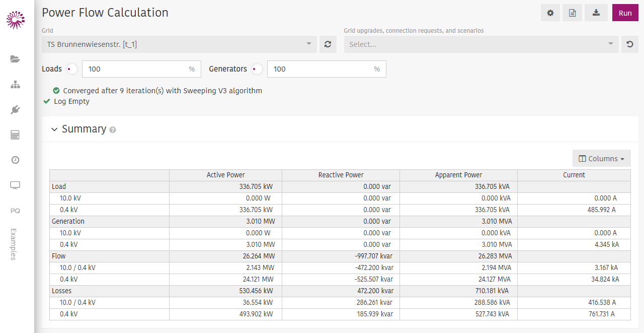Click the Losses reactive power 472.200 kvar
This screenshot has height=333, width=644.
[374, 291]
